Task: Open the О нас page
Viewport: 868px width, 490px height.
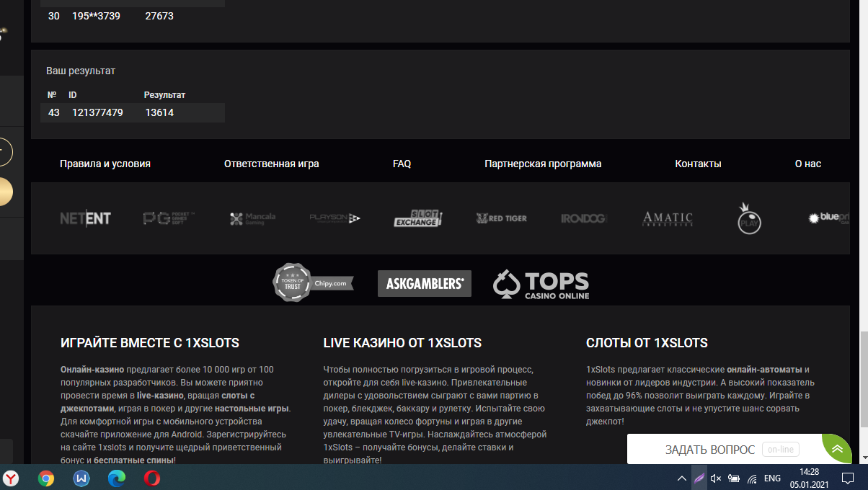Action: pos(808,164)
